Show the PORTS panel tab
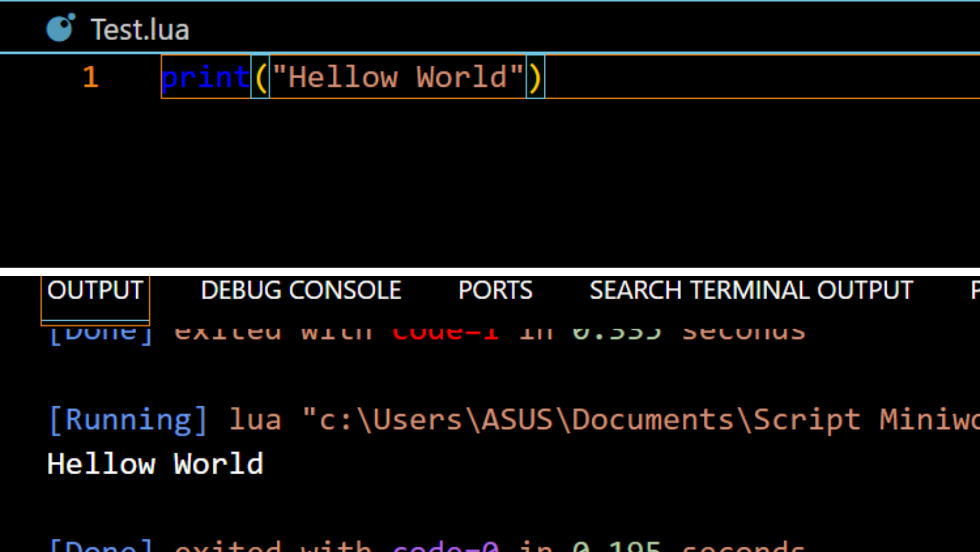 pos(495,290)
